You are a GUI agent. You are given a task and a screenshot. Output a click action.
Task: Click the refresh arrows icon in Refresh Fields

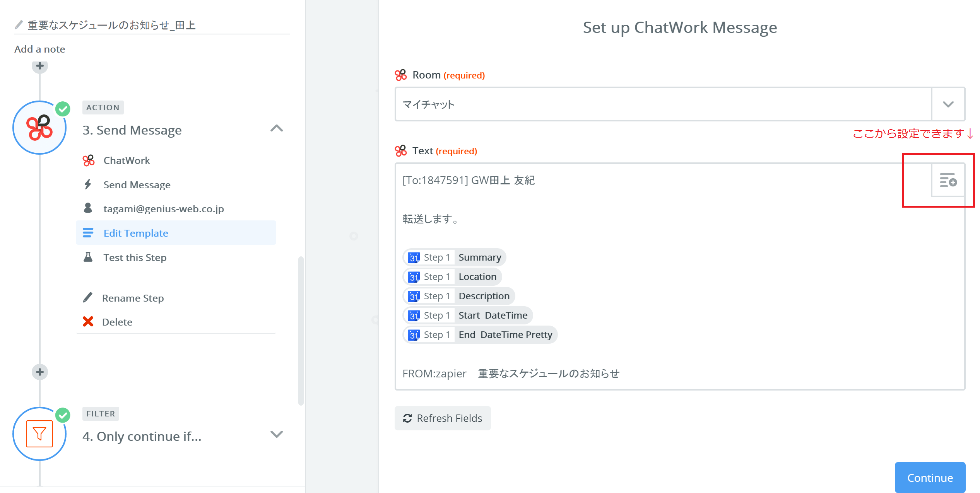click(x=407, y=418)
